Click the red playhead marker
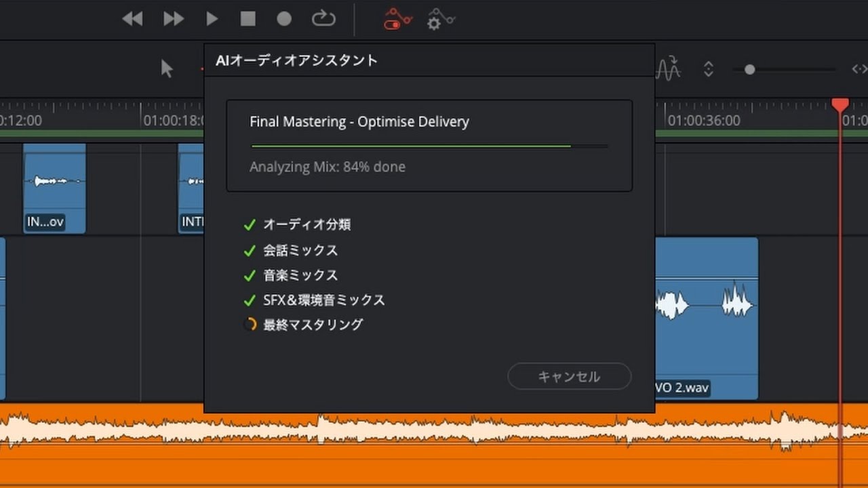Image resolution: width=868 pixels, height=488 pixels. [x=840, y=105]
